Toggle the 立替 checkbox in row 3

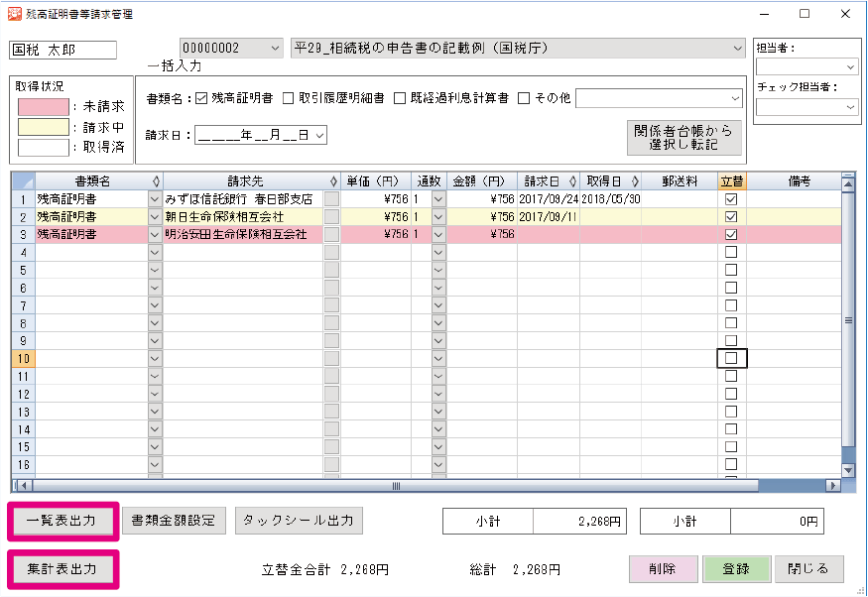731,235
